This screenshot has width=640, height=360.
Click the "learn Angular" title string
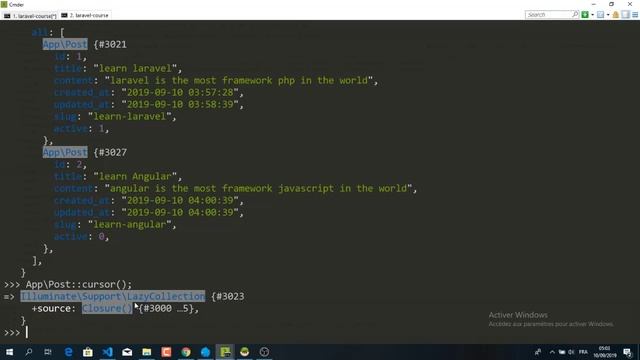[135, 177]
